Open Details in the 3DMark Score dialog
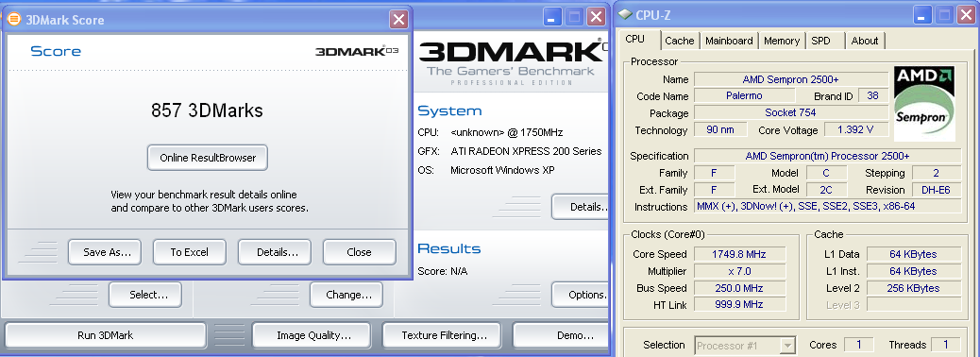 (x=275, y=252)
